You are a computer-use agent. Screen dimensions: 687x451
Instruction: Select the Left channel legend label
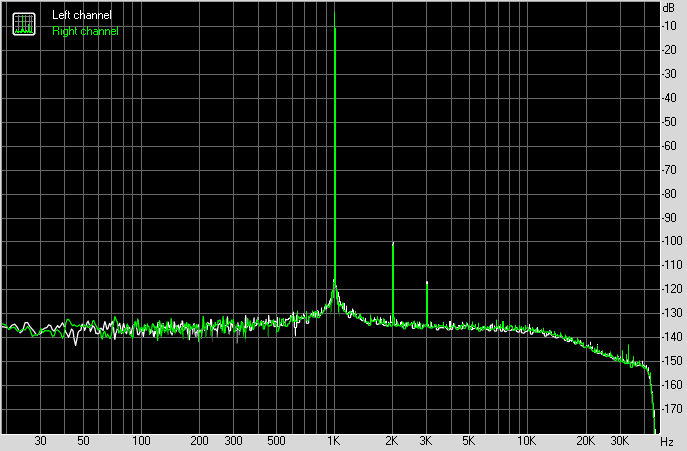tap(82, 15)
